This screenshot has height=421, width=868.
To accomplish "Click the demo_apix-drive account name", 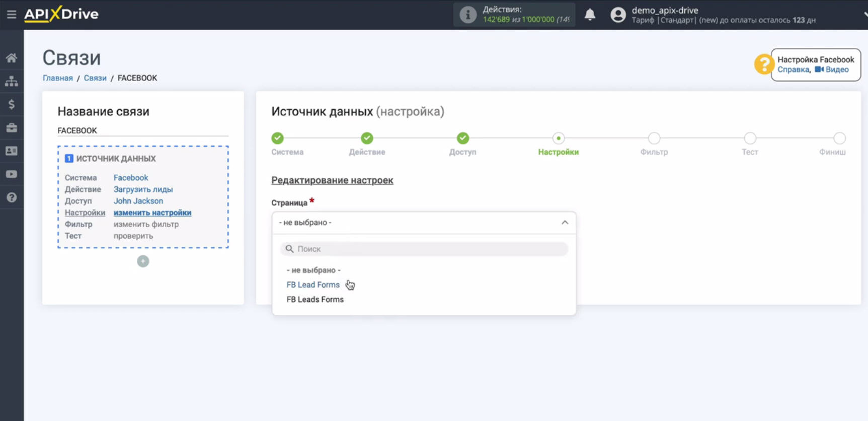I will click(665, 10).
